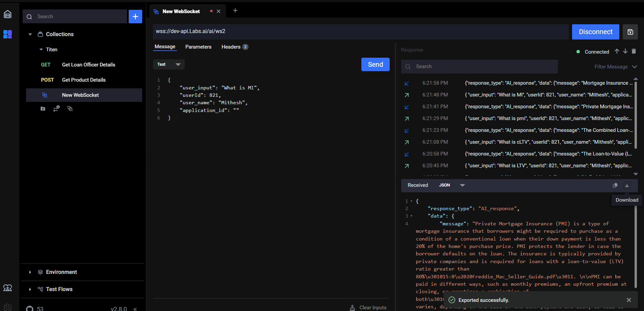Click the add WebSocket icon under Titen
The width and height of the screenshot is (644, 311).
[x=70, y=109]
